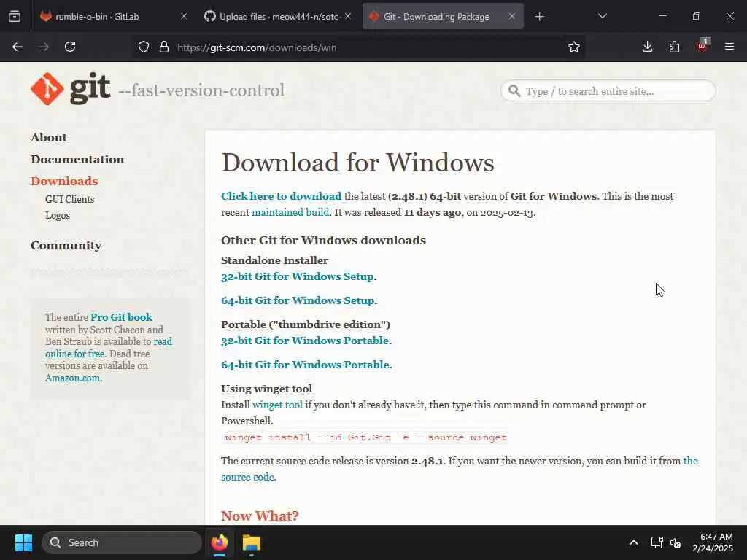Screen dimensions: 747x560
Task: Download 32-bit Git for Windows Portable
Action: 306,341
